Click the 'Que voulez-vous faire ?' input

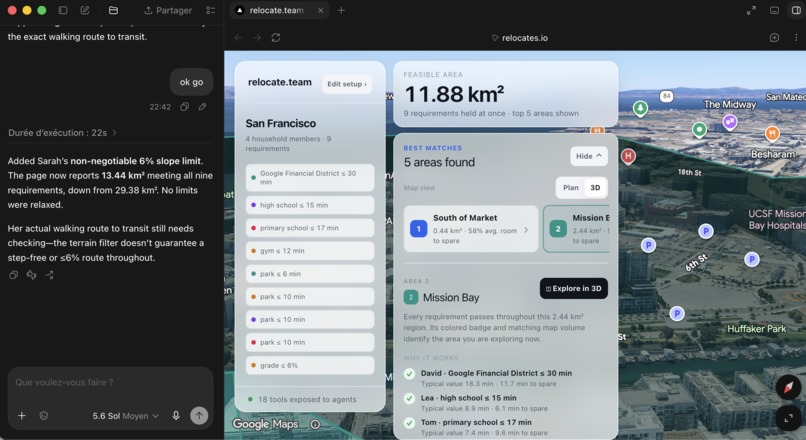(x=110, y=382)
